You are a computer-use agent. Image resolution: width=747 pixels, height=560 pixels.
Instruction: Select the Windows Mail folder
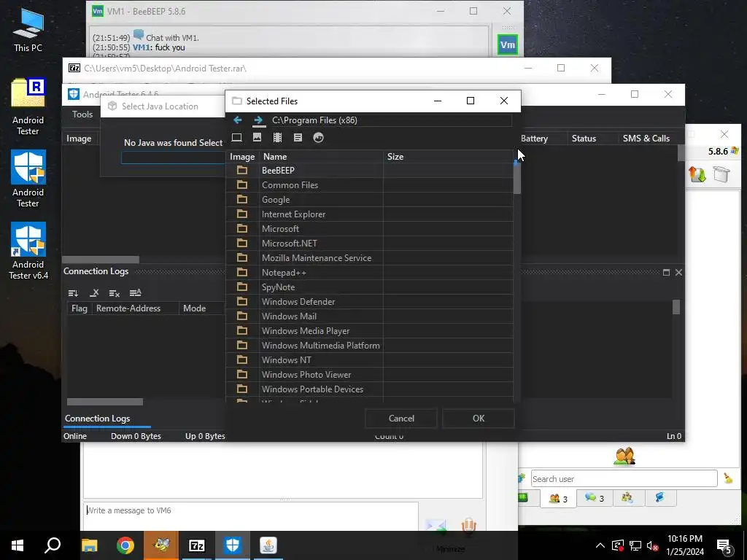pos(370,316)
